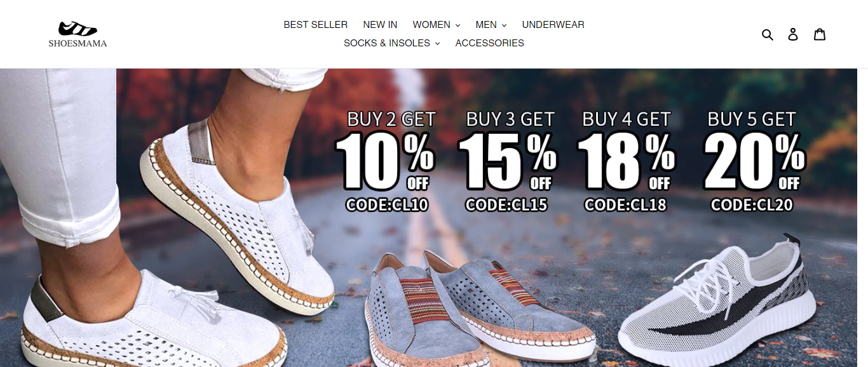
Task: Open the ACCESSORIES category
Action: point(489,43)
